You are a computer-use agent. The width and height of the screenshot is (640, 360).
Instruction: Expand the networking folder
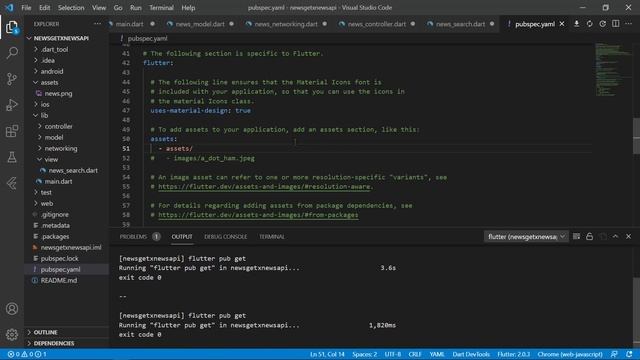(x=61, y=149)
